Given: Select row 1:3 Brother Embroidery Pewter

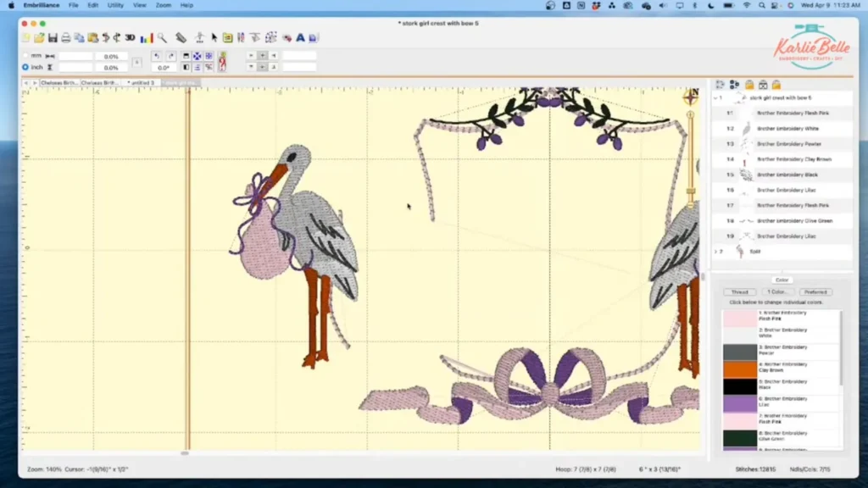Looking at the screenshot, I should (x=782, y=144).
